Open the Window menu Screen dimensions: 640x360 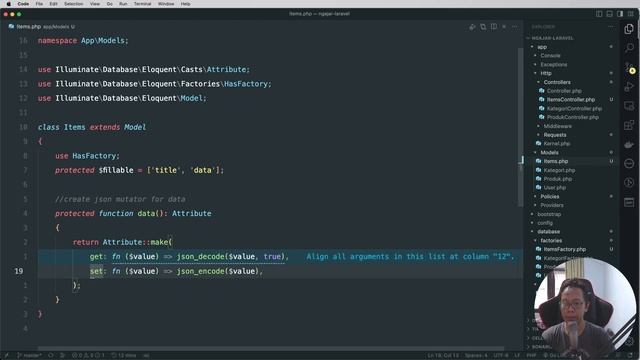166,4
